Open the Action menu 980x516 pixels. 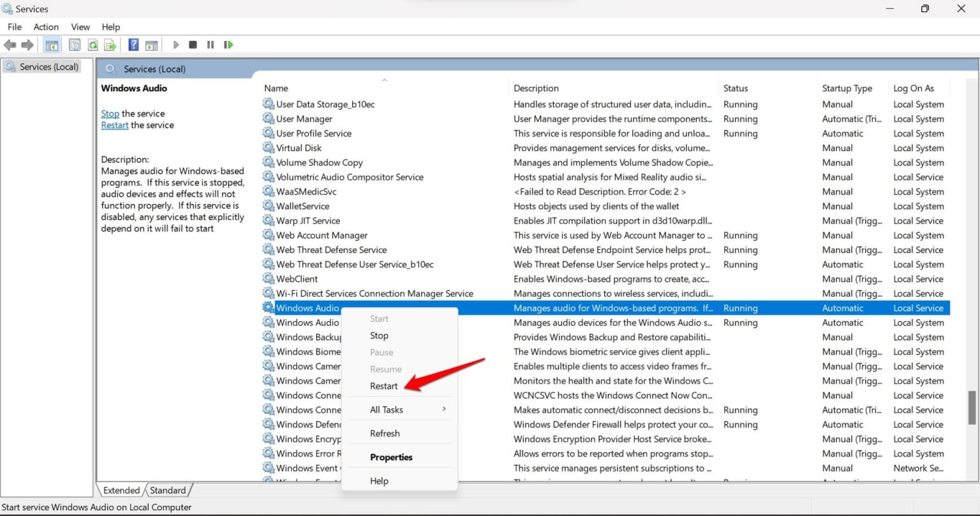point(45,27)
